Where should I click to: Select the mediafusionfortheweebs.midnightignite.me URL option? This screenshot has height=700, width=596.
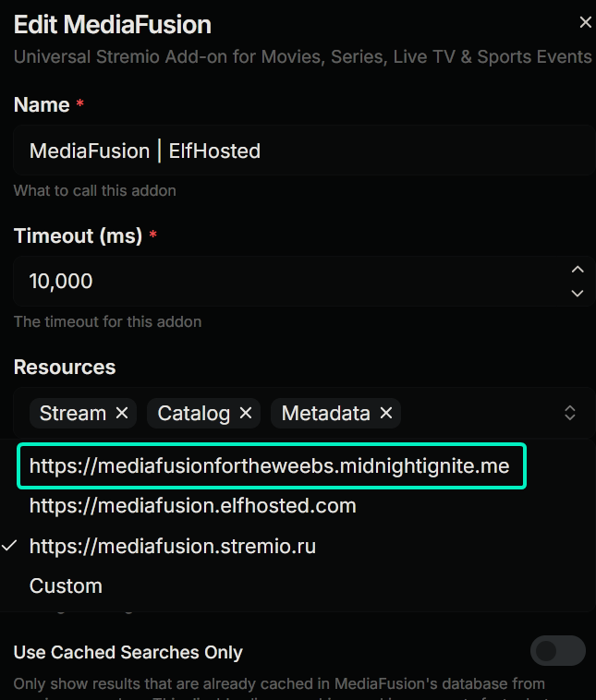tap(270, 466)
